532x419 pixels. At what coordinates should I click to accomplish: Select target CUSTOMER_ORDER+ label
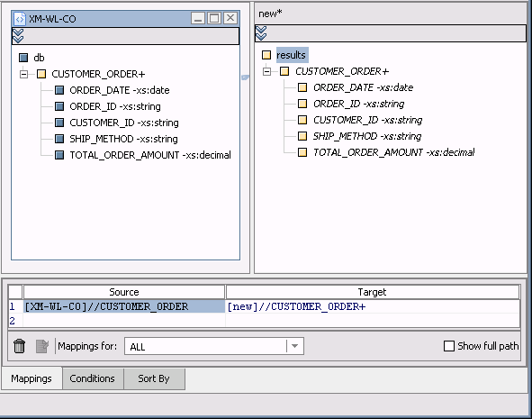[x=342, y=71]
